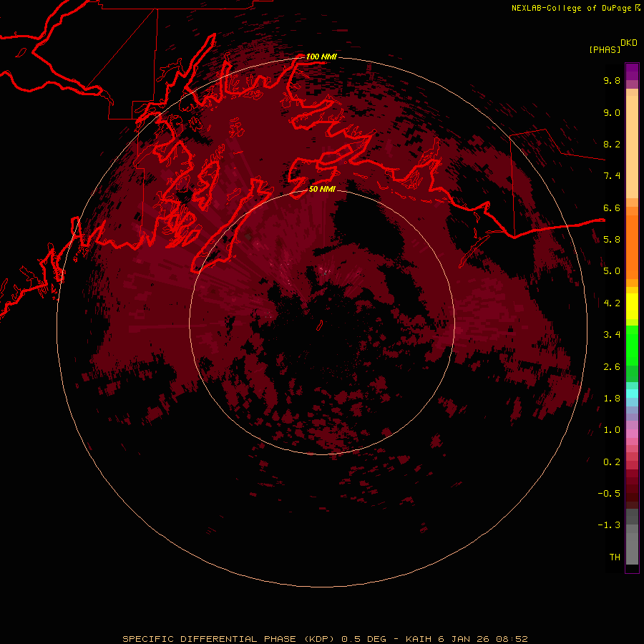Click the -1.3 value on the color scale
This screenshot has height=644, width=644.
(x=609, y=525)
